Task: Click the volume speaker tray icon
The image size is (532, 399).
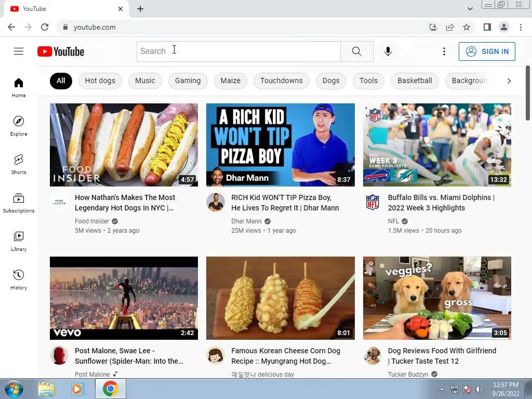Action: pyautogui.click(x=479, y=389)
